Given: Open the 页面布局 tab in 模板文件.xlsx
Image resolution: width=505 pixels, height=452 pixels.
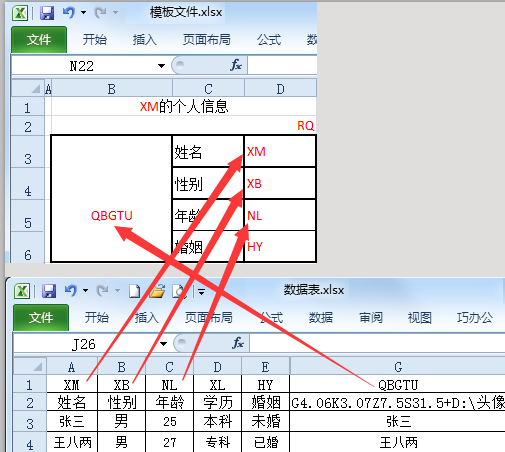Looking at the screenshot, I should point(207,40).
